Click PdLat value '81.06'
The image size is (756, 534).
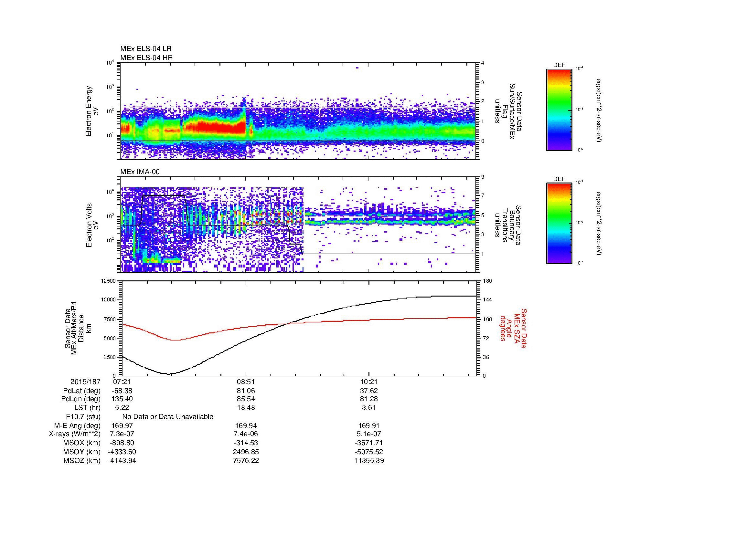coord(246,391)
